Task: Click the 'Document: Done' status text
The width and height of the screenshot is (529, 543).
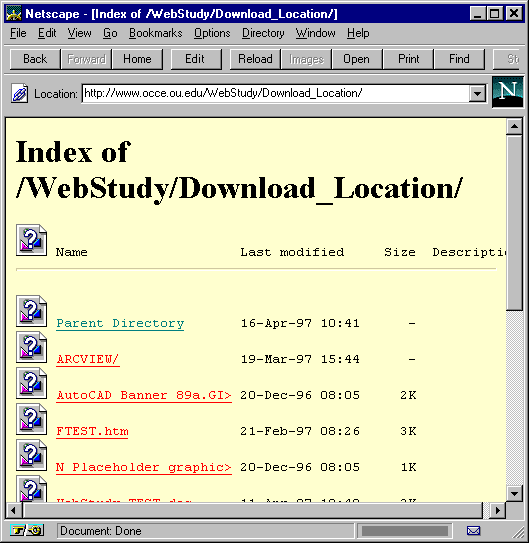Action: pyautogui.click(x=101, y=531)
